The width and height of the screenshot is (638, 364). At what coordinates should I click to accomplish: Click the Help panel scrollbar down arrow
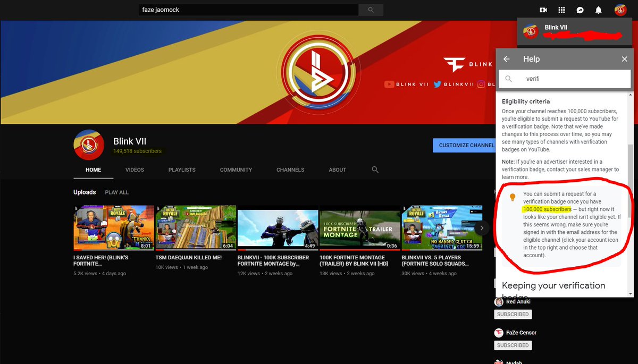[x=631, y=293]
